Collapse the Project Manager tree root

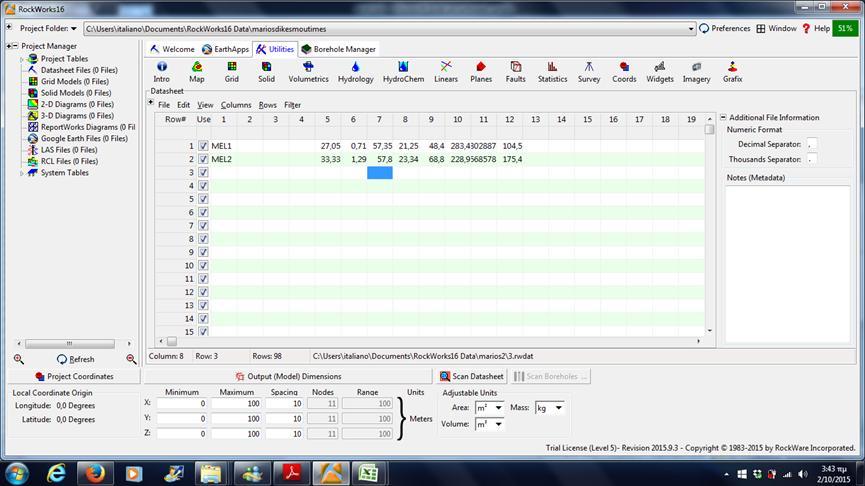[x=15, y=46]
